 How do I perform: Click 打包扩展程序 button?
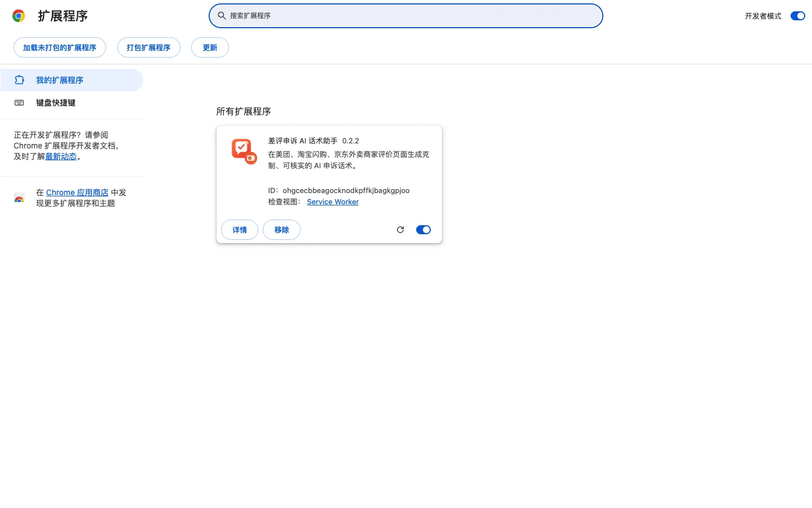pos(149,47)
